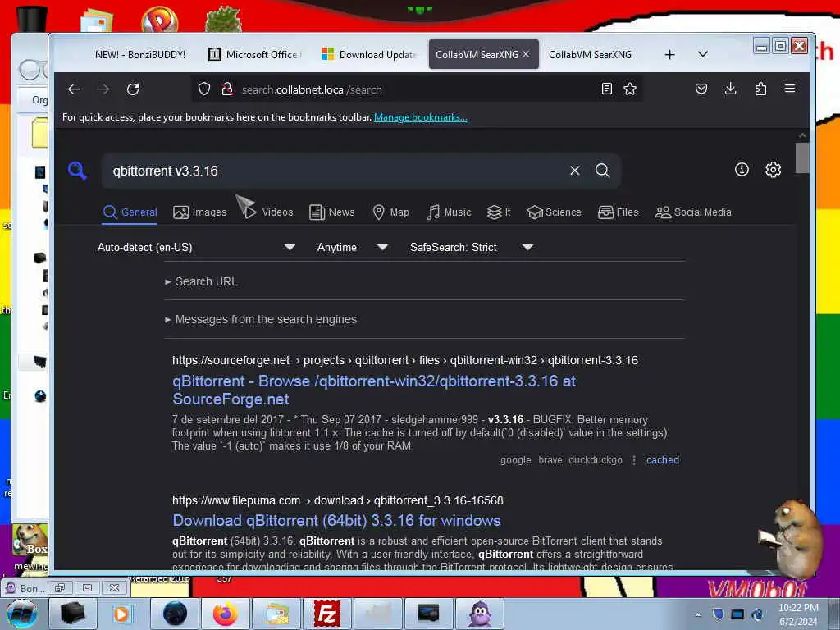Switch to Download Updates tab
The width and height of the screenshot is (840, 630).
(368, 55)
